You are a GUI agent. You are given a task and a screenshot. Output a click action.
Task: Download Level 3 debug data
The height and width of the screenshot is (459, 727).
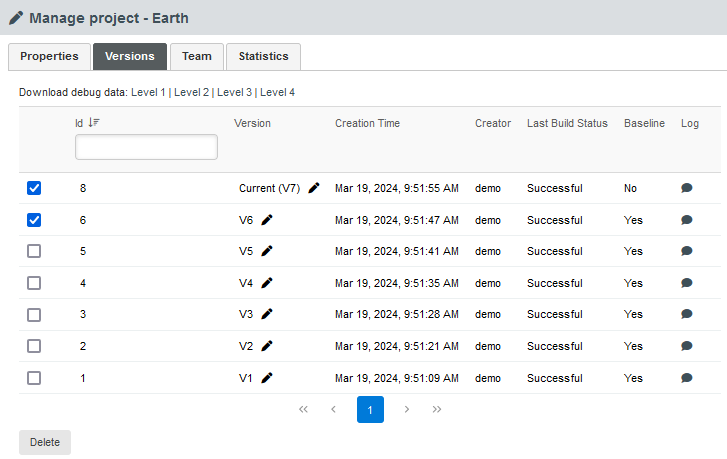tap(235, 92)
